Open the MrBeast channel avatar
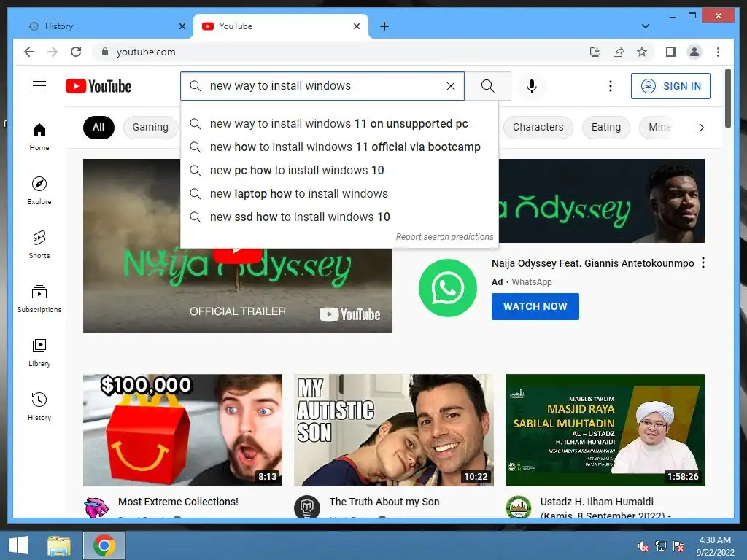Screen dimensions: 747x560 tap(96, 507)
